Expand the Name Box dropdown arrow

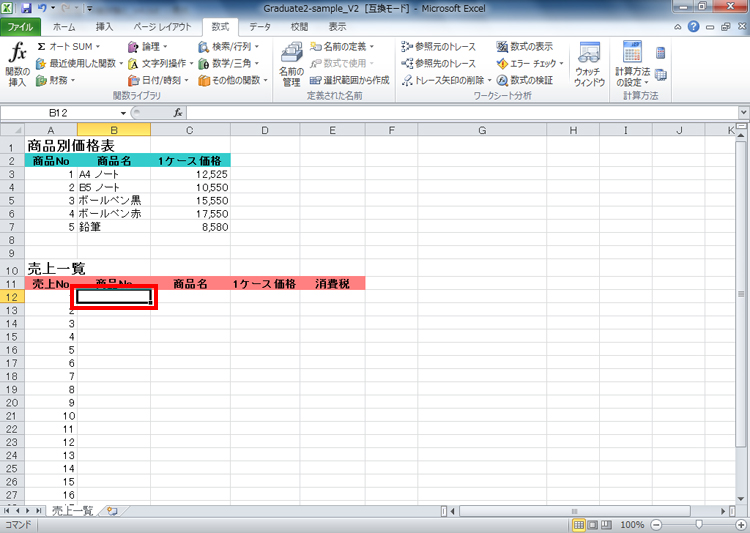(x=123, y=113)
